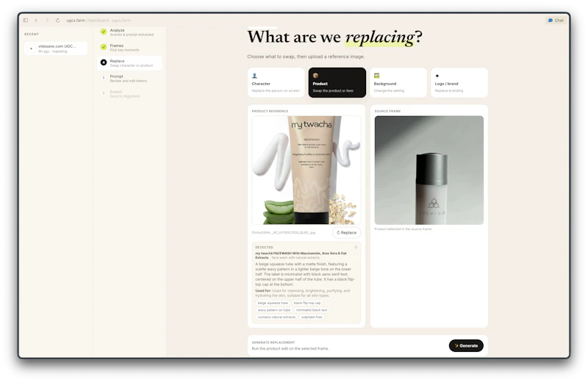
Task: Regenerate detection via Detected panel refresh icon
Action: tap(356, 247)
